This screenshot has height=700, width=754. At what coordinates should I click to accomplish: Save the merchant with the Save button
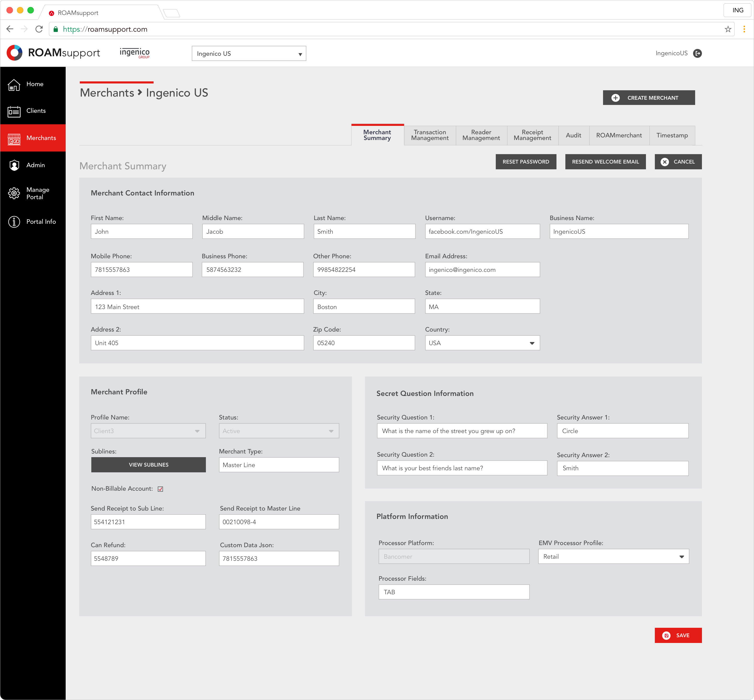pyautogui.click(x=678, y=635)
